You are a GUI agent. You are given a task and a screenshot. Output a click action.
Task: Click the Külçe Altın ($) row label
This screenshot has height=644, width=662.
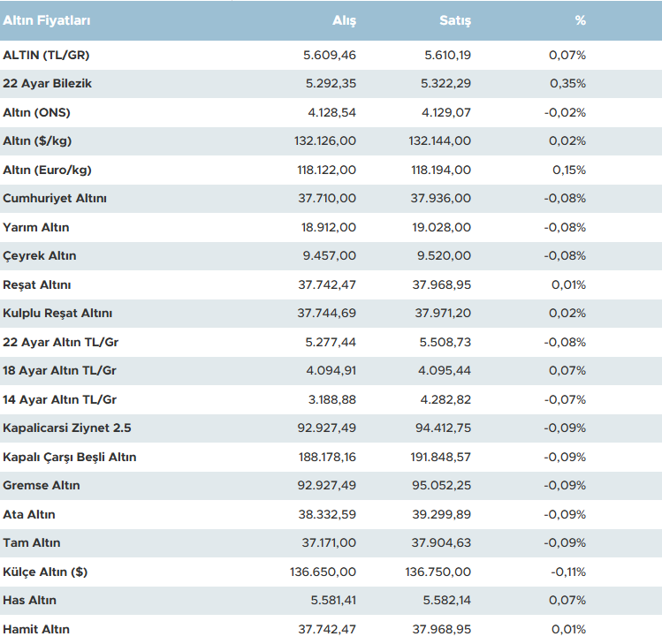point(45,572)
